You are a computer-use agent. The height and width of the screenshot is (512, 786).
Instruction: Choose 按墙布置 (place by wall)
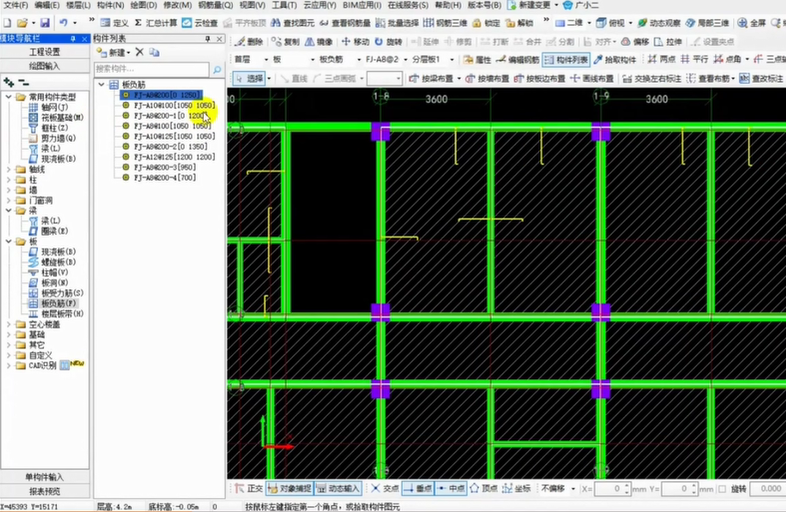pos(487,79)
